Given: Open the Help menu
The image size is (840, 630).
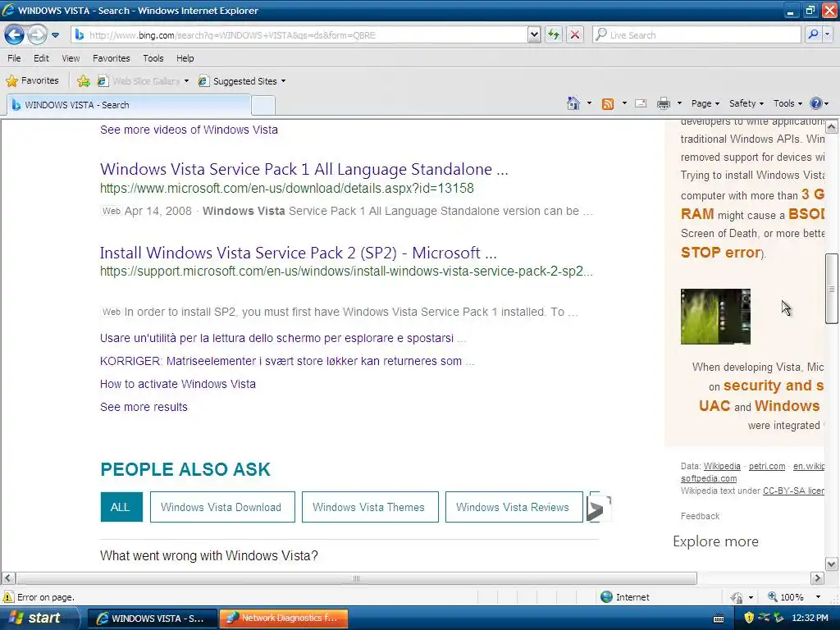Looking at the screenshot, I should (185, 58).
